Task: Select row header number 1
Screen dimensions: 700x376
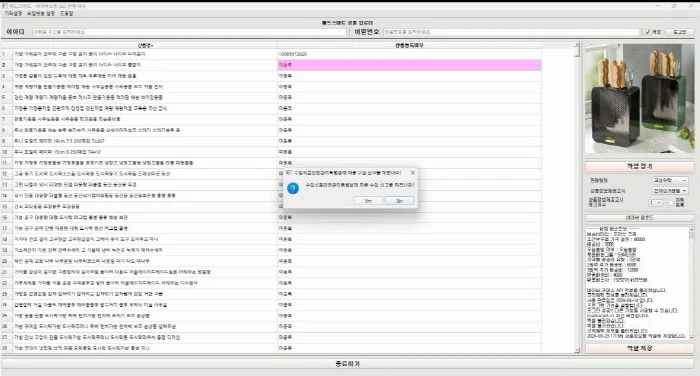Action: [7, 54]
